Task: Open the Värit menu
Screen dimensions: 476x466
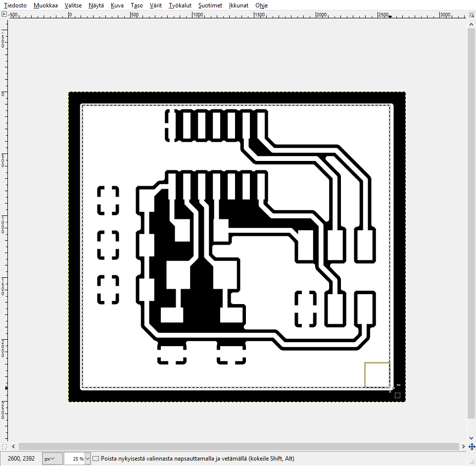Action: [x=156, y=5]
